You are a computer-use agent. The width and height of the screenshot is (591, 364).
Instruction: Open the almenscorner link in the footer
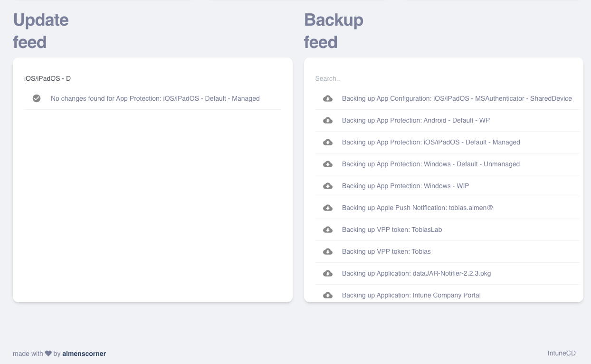pyautogui.click(x=84, y=354)
